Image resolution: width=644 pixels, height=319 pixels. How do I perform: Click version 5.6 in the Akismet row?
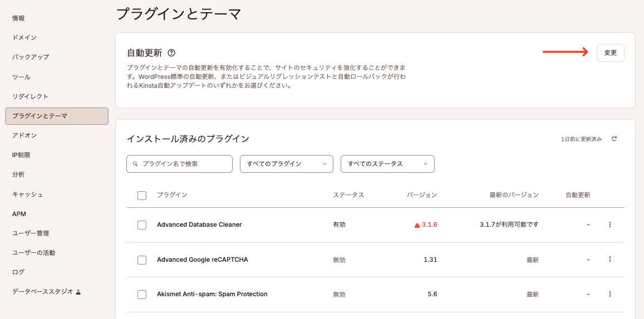coord(432,294)
